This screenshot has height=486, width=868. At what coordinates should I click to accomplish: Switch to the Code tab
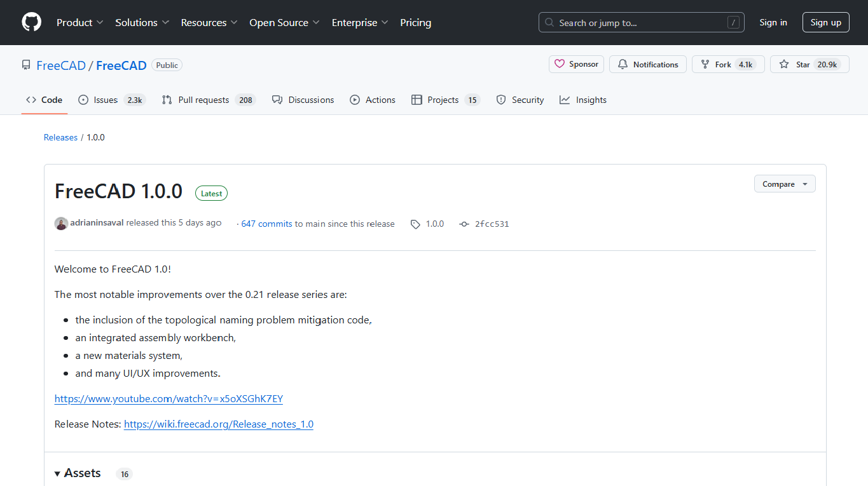pyautogui.click(x=45, y=100)
